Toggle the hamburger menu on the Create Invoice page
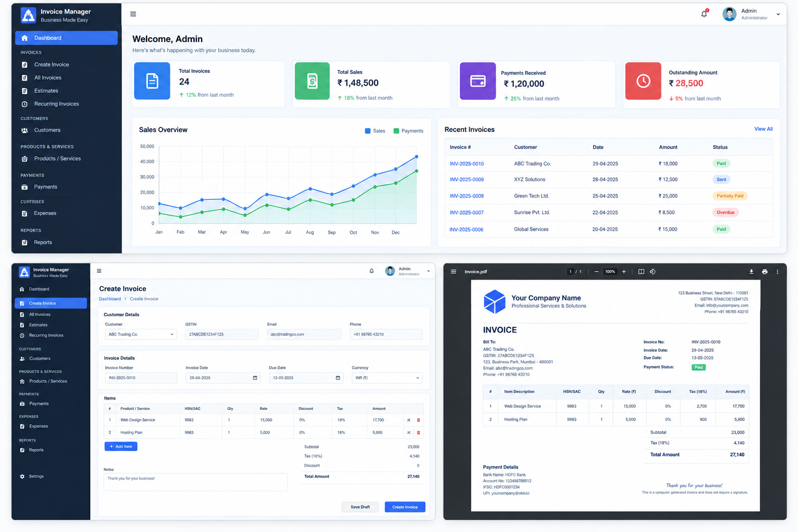The width and height of the screenshot is (798, 532). pyautogui.click(x=99, y=271)
